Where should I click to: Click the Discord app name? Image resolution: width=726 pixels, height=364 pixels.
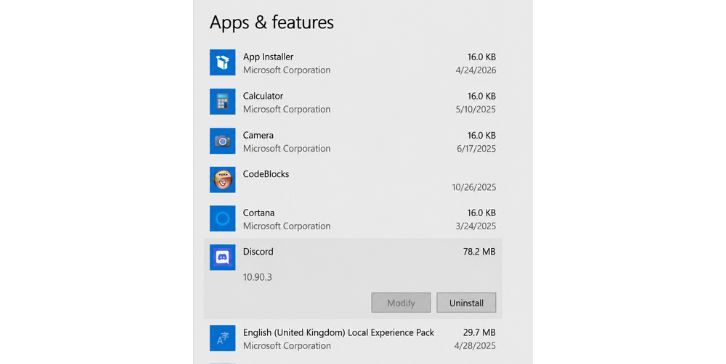point(258,252)
